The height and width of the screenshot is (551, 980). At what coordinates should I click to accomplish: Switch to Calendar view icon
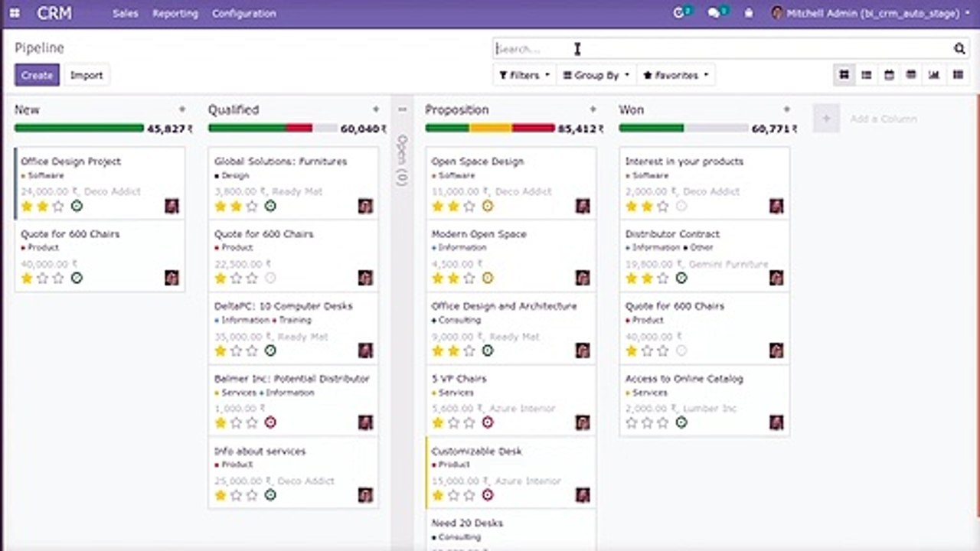coord(889,75)
